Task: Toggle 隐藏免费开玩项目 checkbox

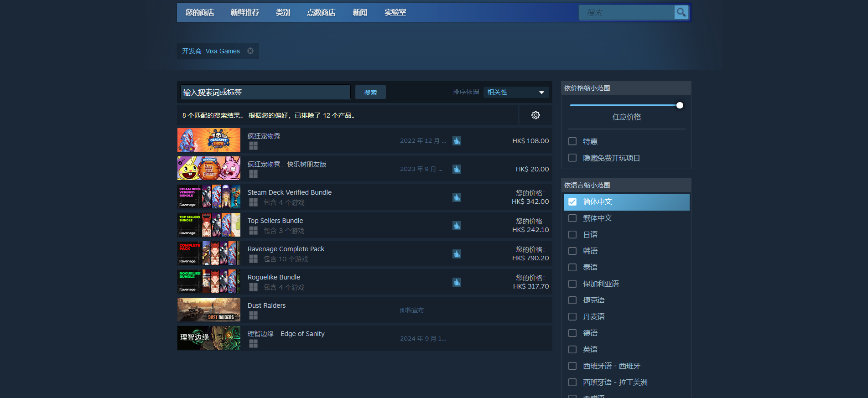Action: (572, 158)
